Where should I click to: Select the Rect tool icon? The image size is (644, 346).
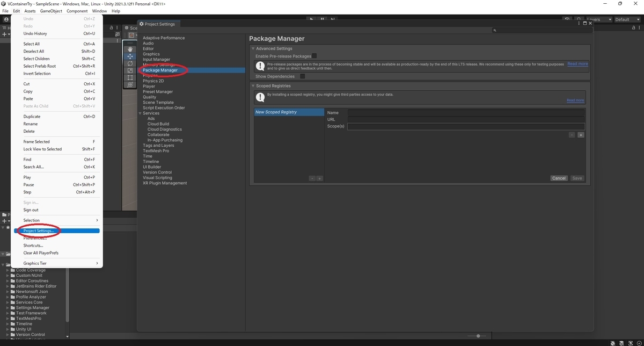[x=130, y=77]
